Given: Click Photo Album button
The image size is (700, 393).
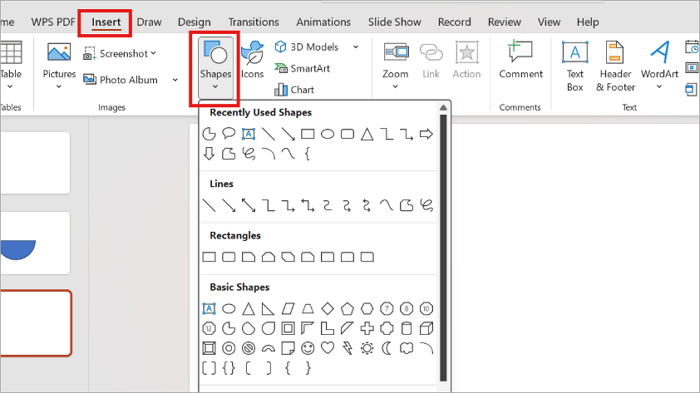Looking at the screenshot, I should click(x=121, y=80).
